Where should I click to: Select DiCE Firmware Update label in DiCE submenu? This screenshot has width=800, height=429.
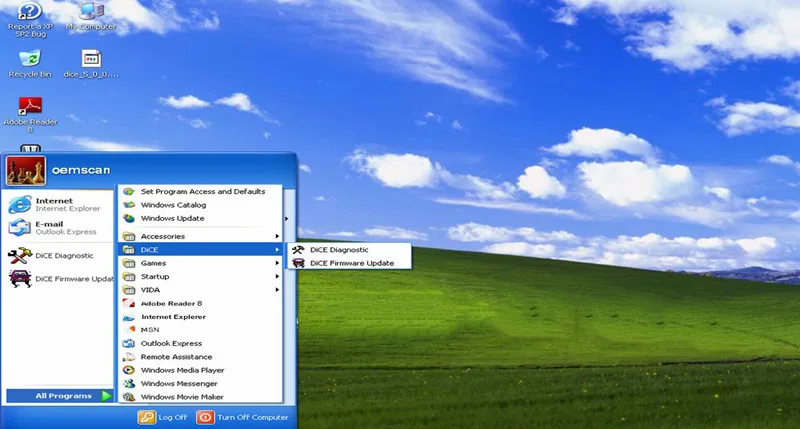pos(352,263)
